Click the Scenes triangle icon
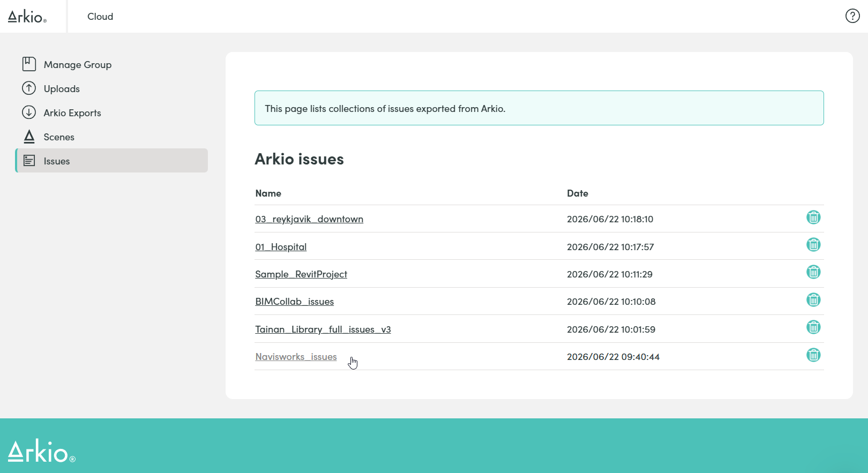The width and height of the screenshot is (868, 473). [x=29, y=137]
